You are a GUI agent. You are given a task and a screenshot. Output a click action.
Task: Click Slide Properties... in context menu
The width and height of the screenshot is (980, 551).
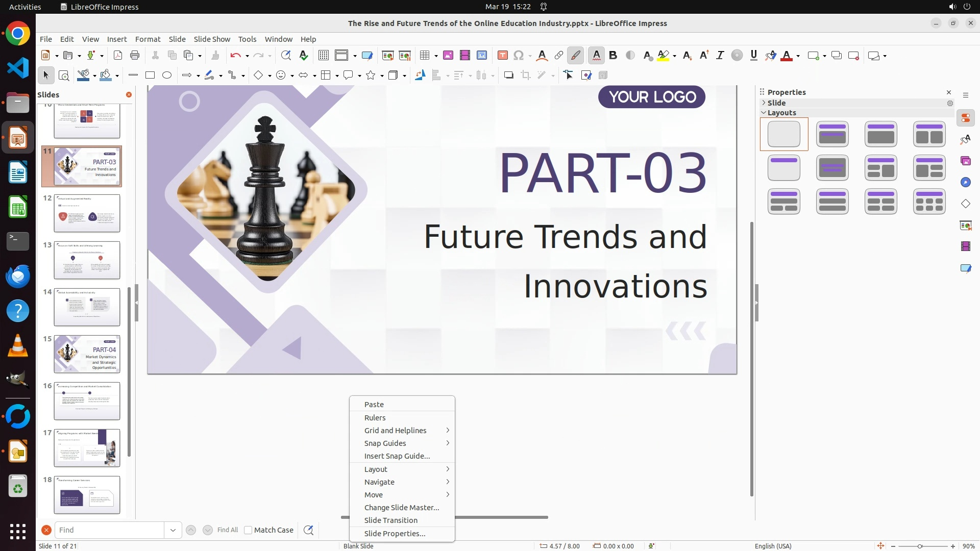395,534
